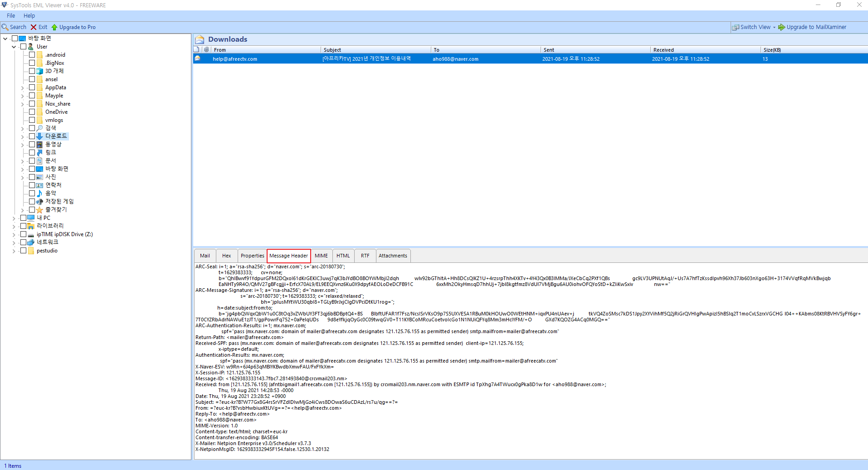Sort emails by From column

[266, 50]
